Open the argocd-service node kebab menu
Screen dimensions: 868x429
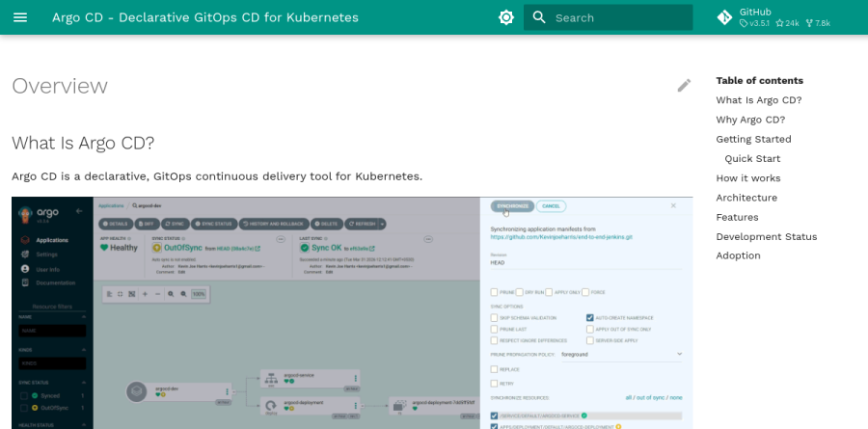click(355, 378)
